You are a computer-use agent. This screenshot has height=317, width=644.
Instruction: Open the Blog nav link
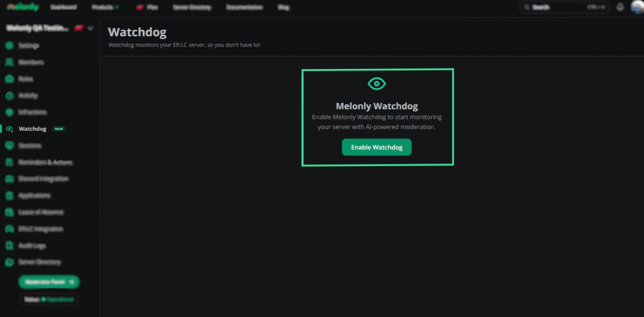283,8
